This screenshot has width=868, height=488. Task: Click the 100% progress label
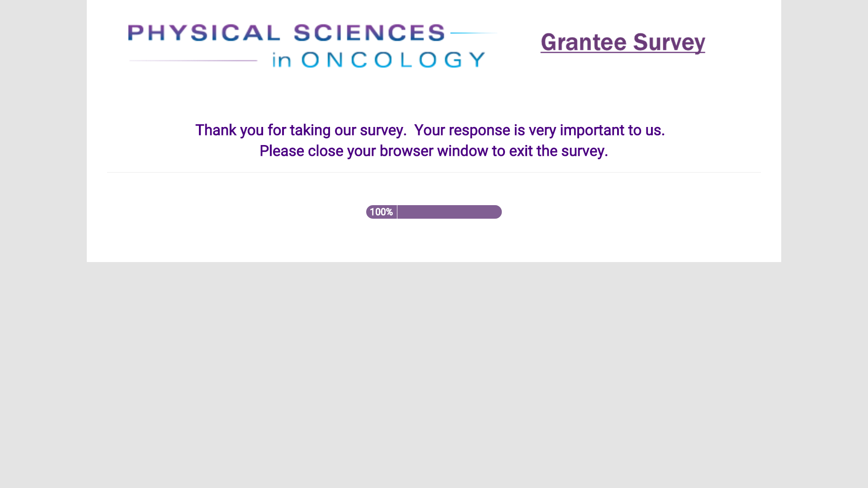tap(381, 212)
